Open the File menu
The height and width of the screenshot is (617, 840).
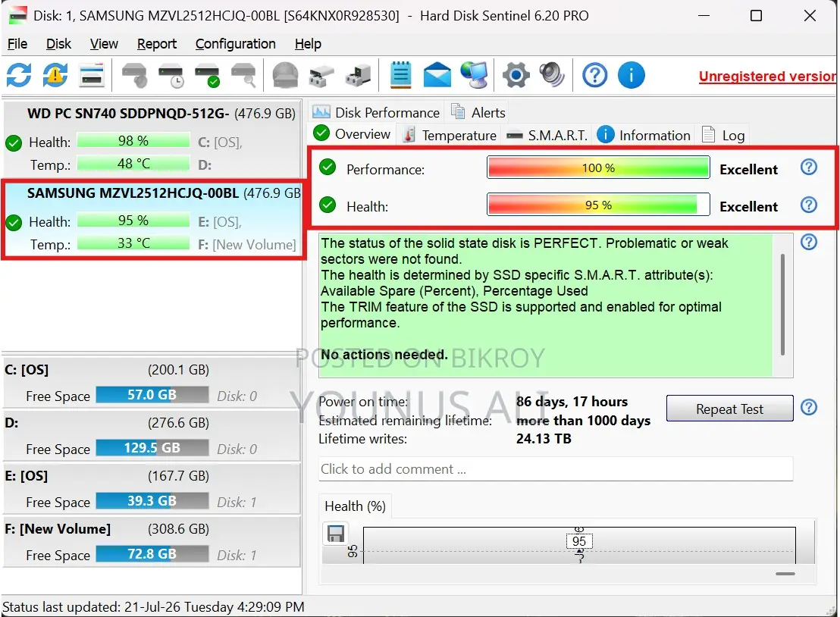coord(17,44)
